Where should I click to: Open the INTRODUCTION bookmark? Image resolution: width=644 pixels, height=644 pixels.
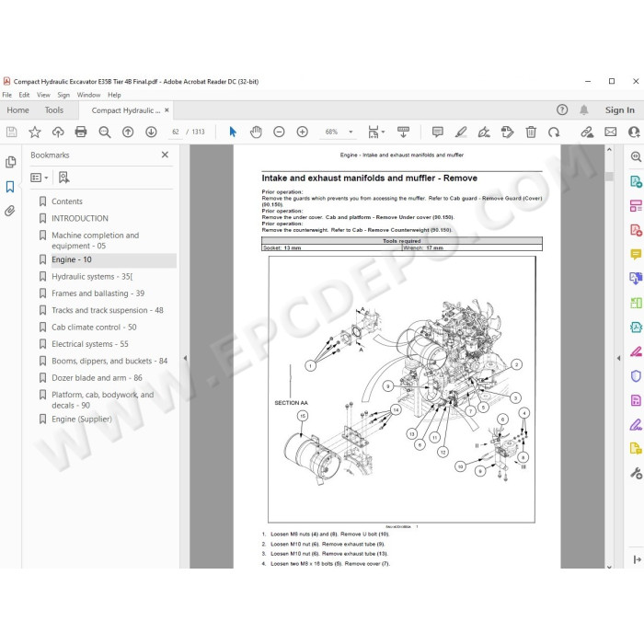(x=80, y=218)
